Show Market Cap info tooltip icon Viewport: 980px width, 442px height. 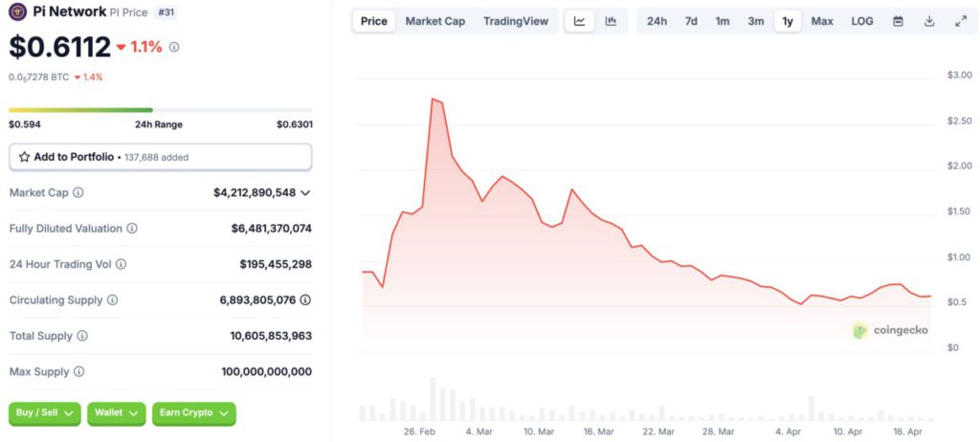[x=78, y=192]
